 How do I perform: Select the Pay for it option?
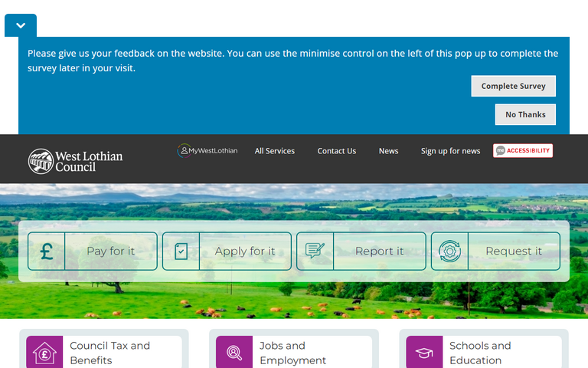(x=111, y=251)
